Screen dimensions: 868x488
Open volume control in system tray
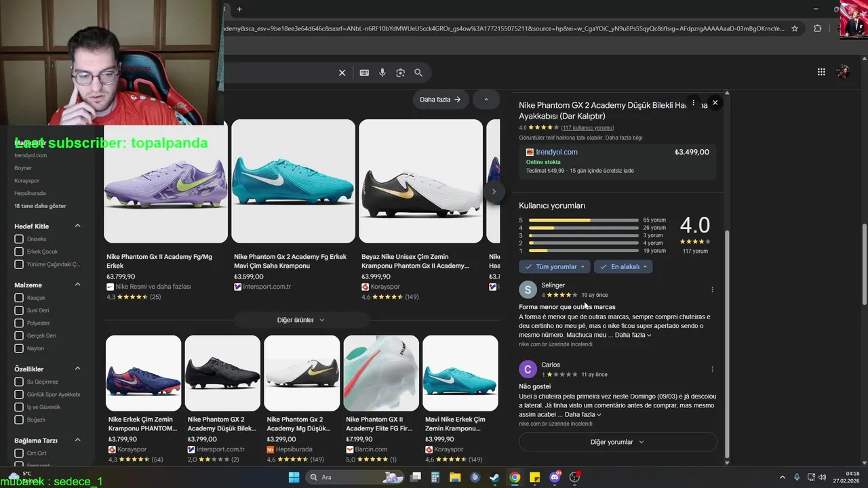pyautogui.click(x=822, y=477)
